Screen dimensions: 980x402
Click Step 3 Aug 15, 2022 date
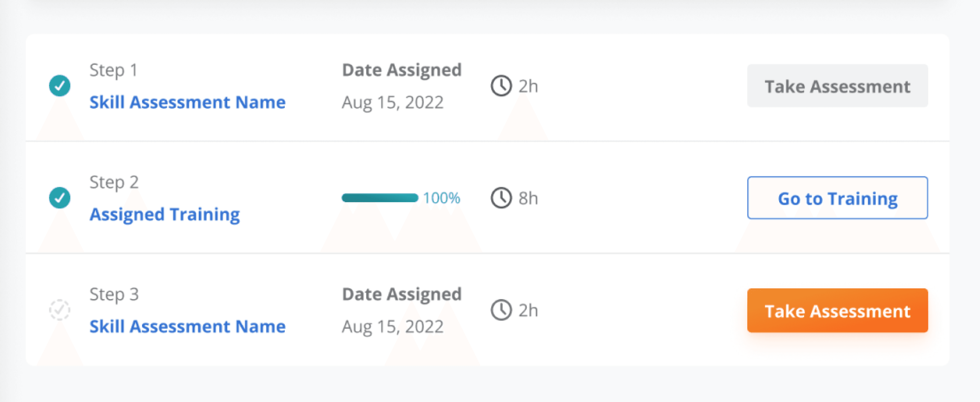(x=393, y=327)
